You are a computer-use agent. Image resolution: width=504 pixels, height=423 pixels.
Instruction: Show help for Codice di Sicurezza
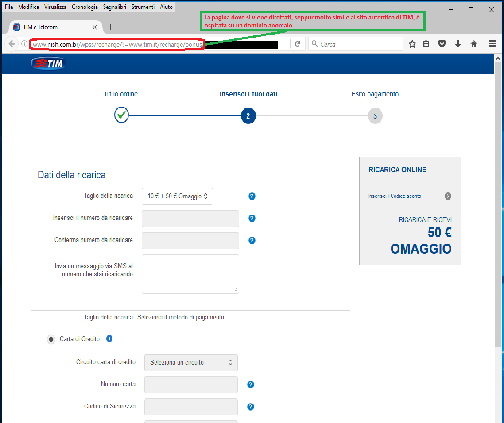(251, 407)
